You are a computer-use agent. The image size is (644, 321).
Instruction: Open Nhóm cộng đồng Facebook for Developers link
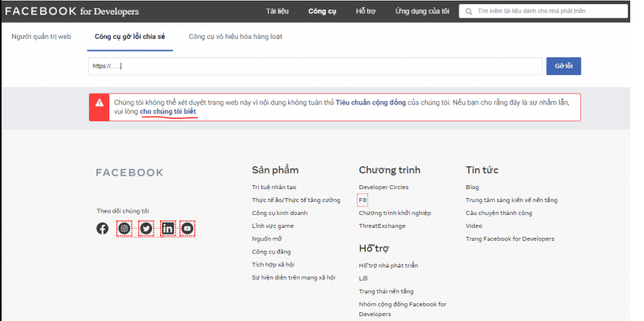click(403, 309)
